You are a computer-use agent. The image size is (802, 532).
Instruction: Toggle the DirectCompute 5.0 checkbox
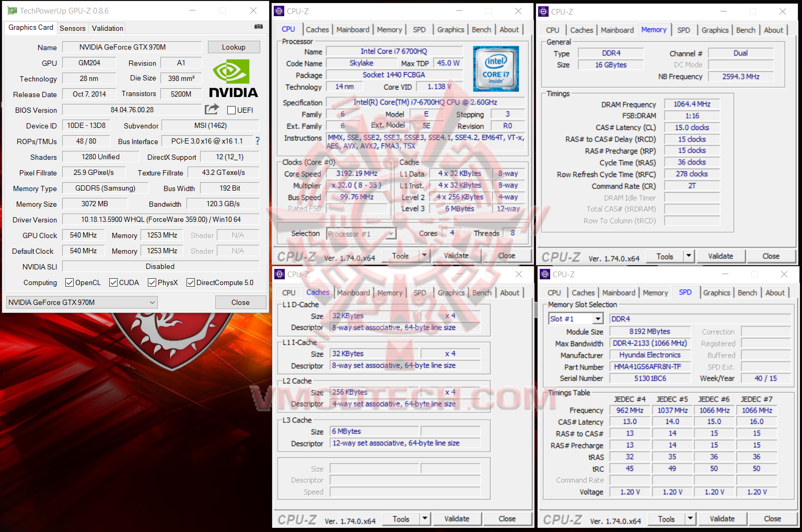[191, 282]
